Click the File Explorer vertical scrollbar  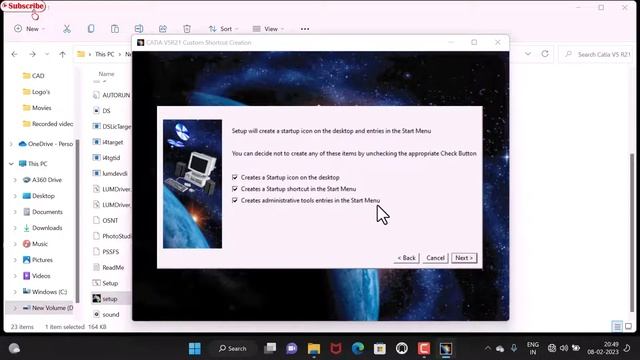tap(632, 233)
